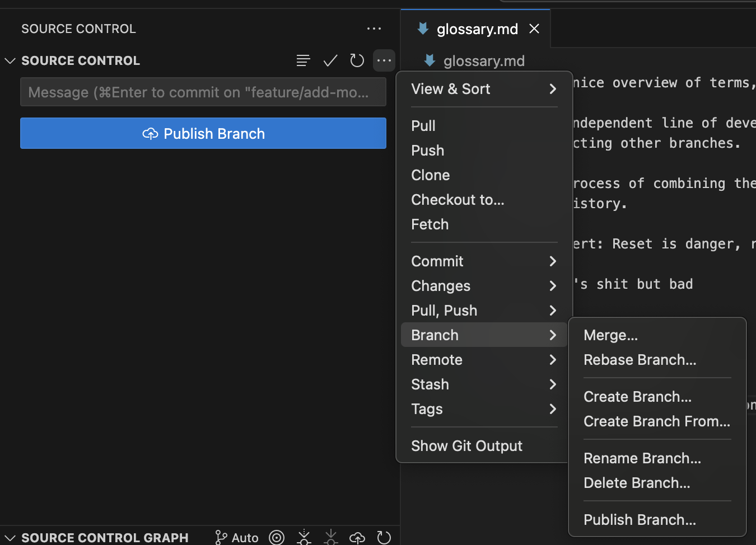Open the Pull, Push submenu
The image size is (756, 545).
[x=484, y=311]
